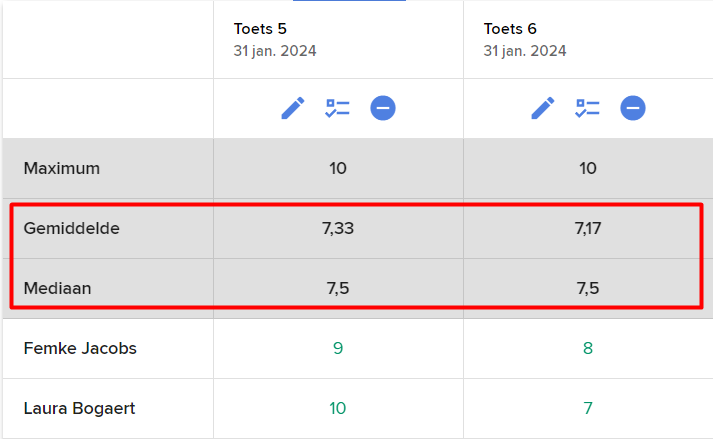The image size is (713, 439).
Task: Select the Toets 5 column header
Action: [260, 29]
